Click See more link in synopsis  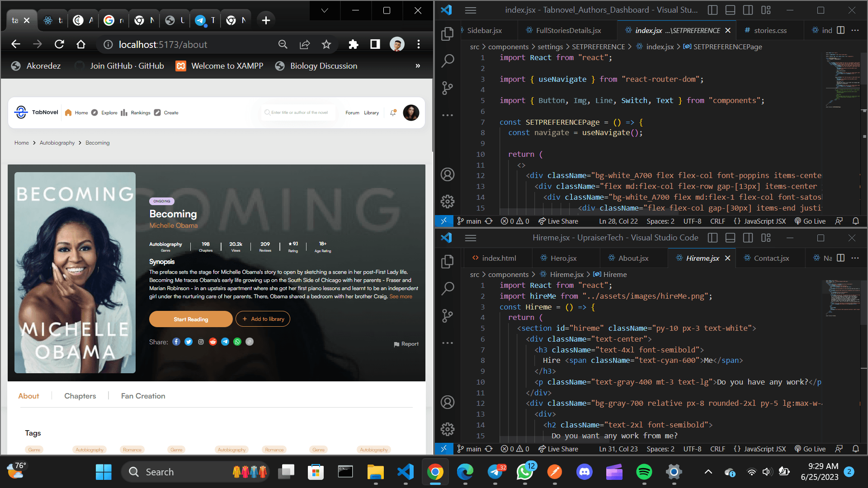(x=401, y=296)
